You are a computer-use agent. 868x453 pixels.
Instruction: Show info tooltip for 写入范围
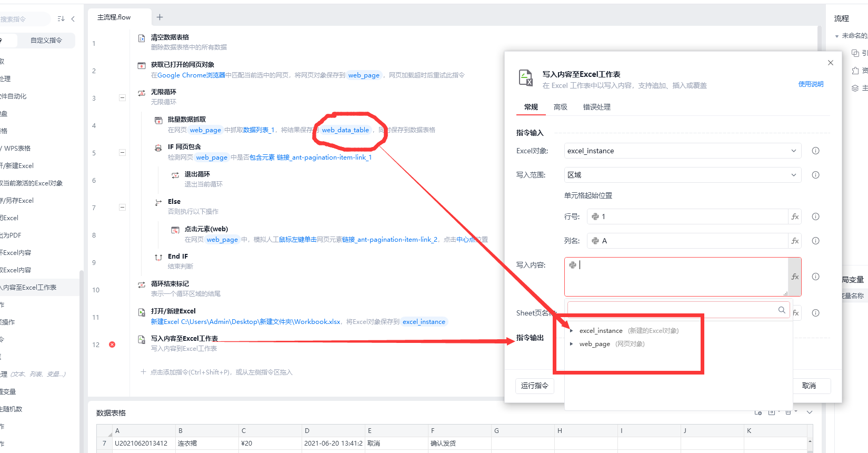(x=815, y=175)
